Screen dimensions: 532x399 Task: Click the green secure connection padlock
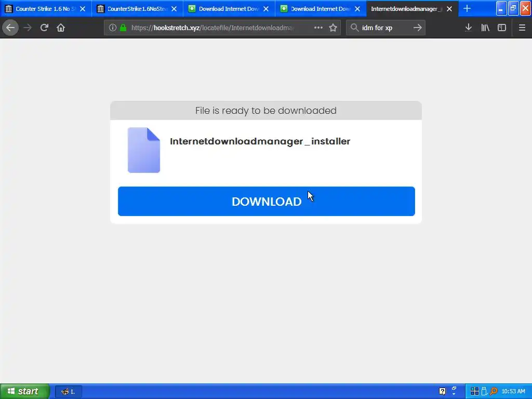click(x=123, y=28)
